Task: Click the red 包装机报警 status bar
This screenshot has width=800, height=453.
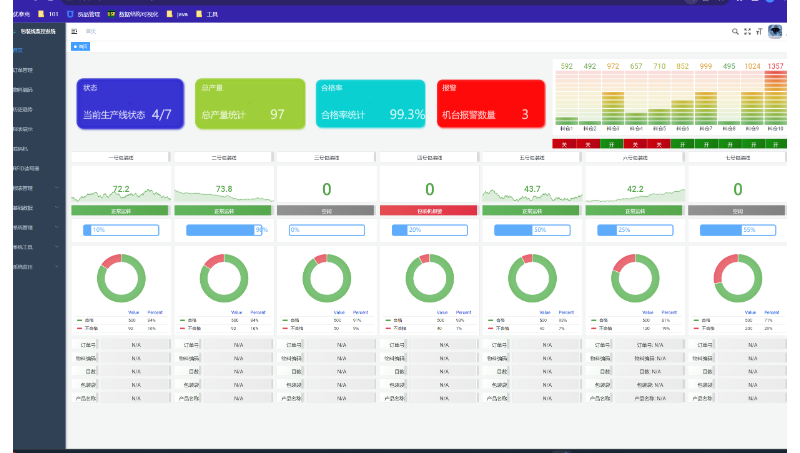Action: point(429,211)
